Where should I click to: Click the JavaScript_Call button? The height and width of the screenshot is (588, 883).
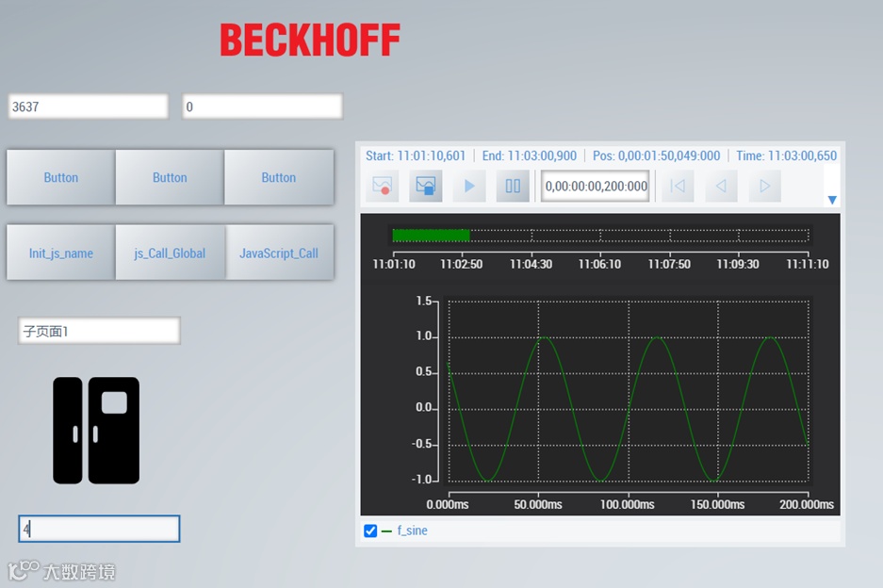point(279,253)
